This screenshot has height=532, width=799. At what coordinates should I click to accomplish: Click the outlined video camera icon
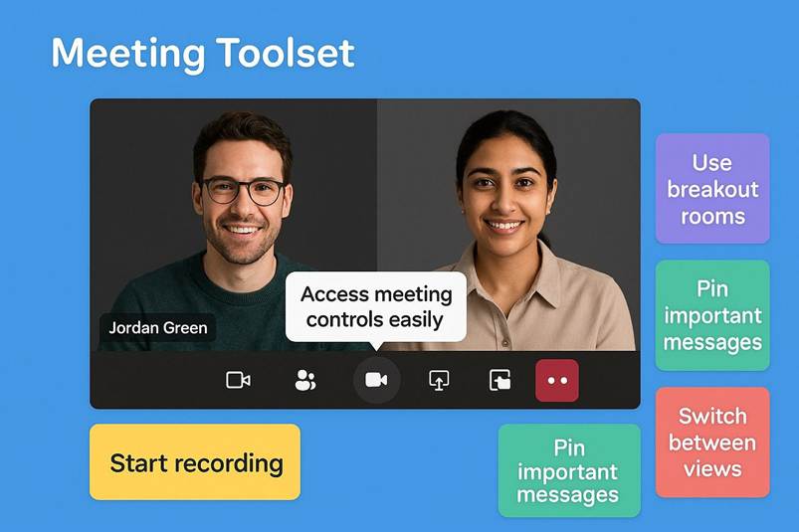click(x=238, y=380)
